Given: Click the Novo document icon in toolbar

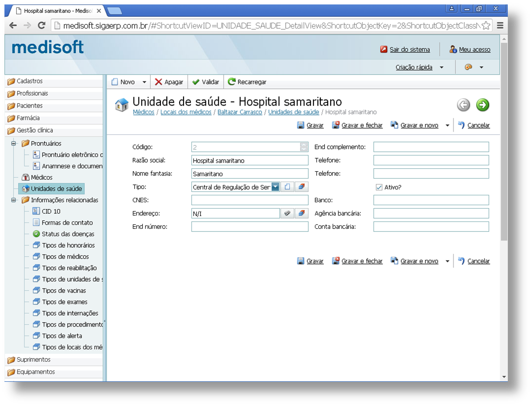Looking at the screenshot, I should click(x=114, y=82).
